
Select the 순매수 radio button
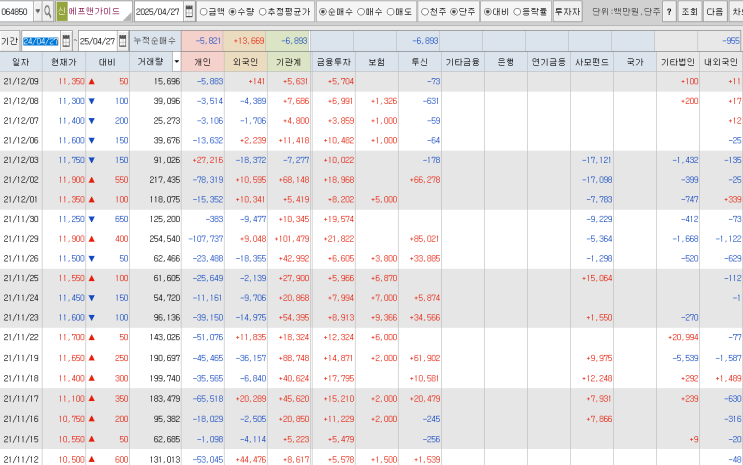coord(323,12)
